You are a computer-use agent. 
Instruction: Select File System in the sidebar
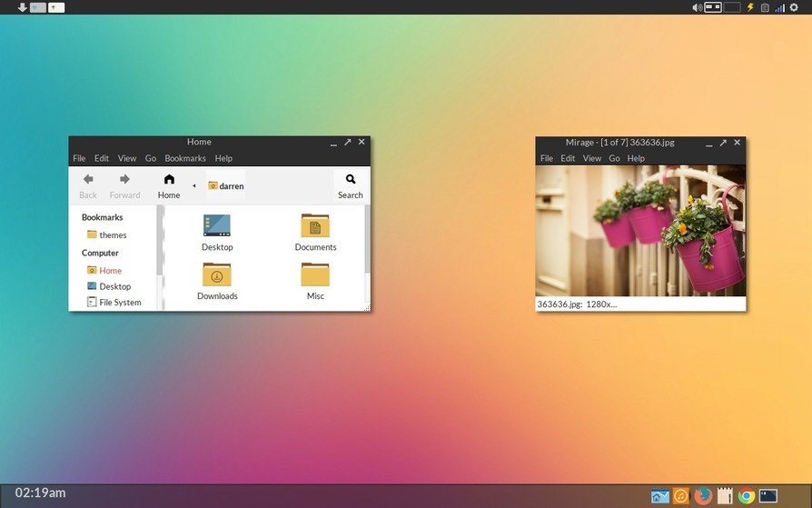114,303
